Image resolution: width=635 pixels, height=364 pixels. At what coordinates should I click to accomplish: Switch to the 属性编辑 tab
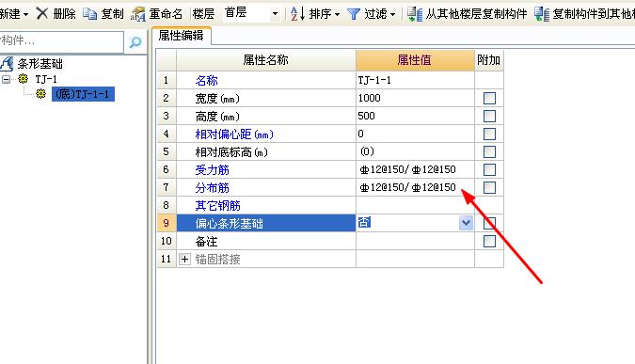pyautogui.click(x=181, y=36)
